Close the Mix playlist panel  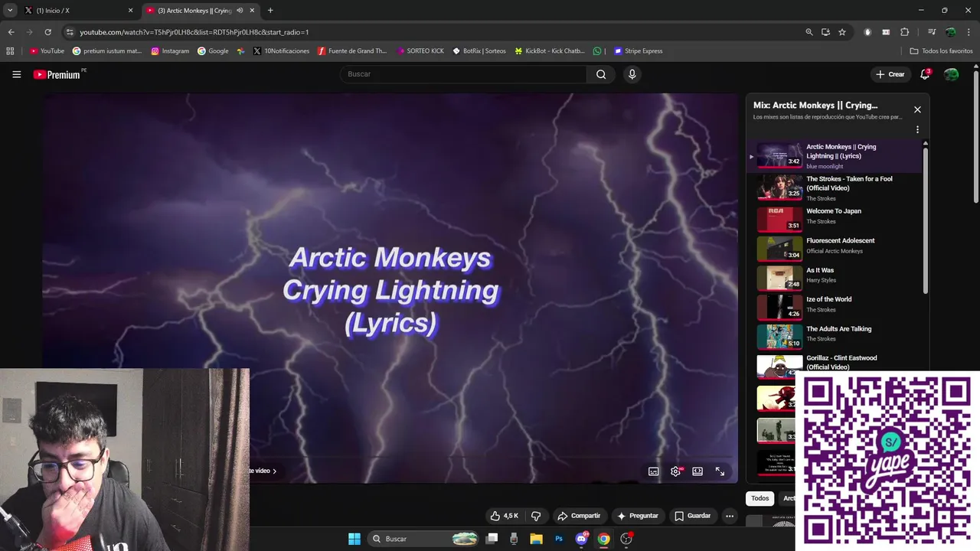917,109
